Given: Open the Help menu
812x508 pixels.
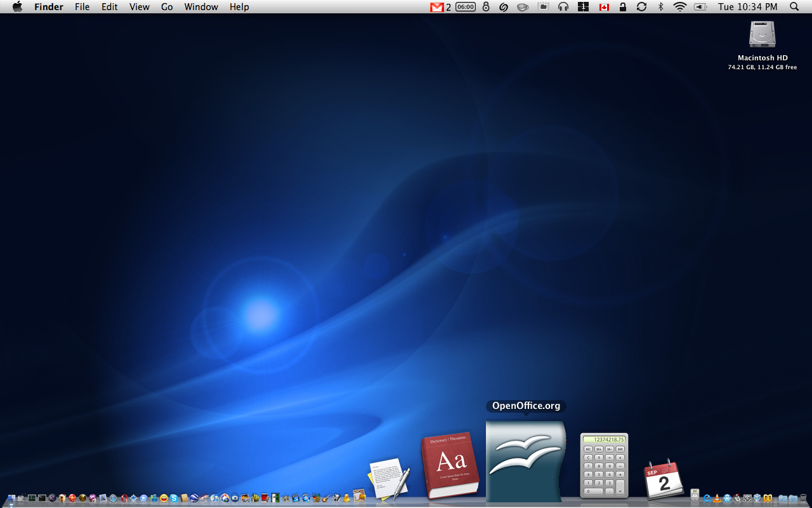Looking at the screenshot, I should click(239, 7).
